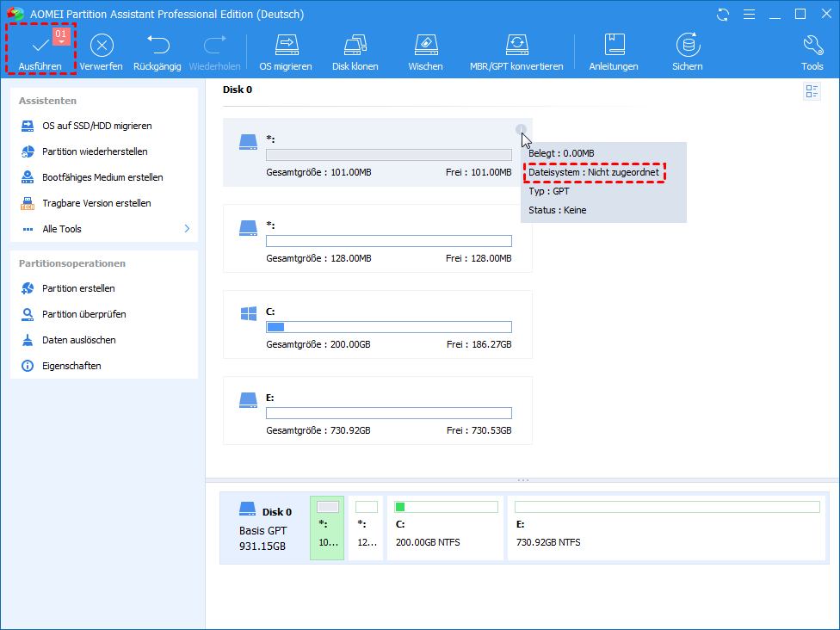
Task: Undo last operation with Rückgängig
Action: pyautogui.click(x=157, y=52)
